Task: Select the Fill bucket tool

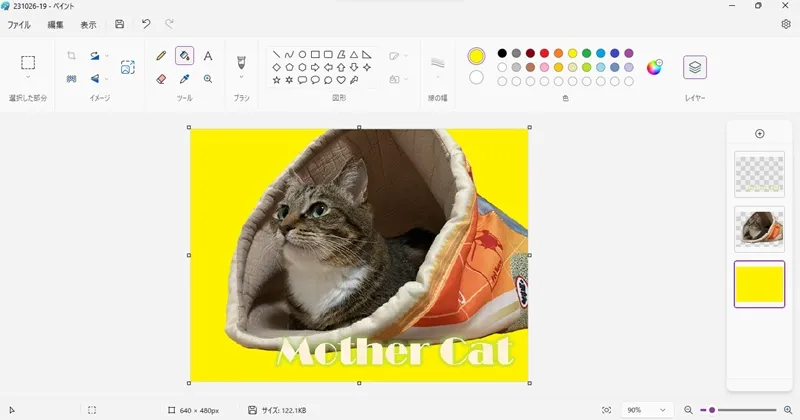Action: [184, 57]
